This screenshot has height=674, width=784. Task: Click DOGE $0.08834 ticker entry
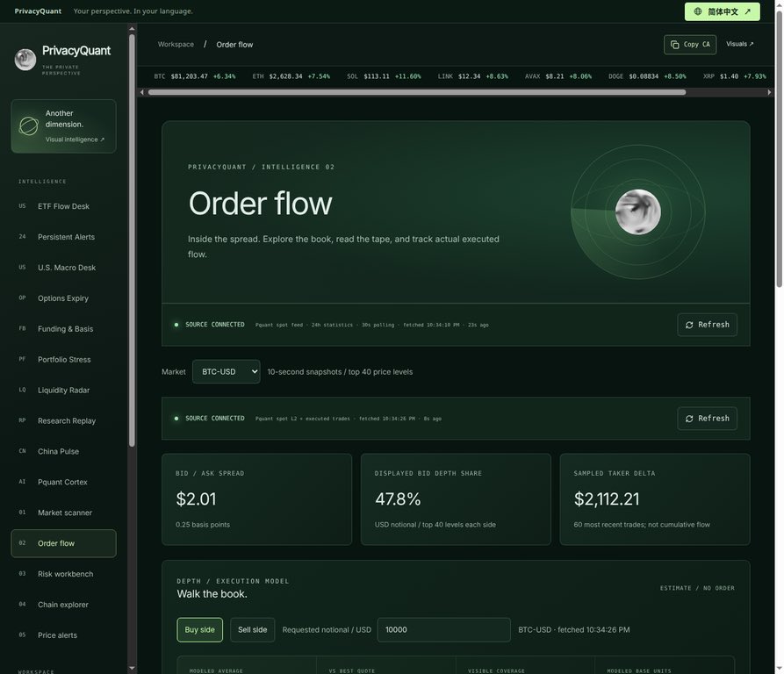[x=647, y=76]
